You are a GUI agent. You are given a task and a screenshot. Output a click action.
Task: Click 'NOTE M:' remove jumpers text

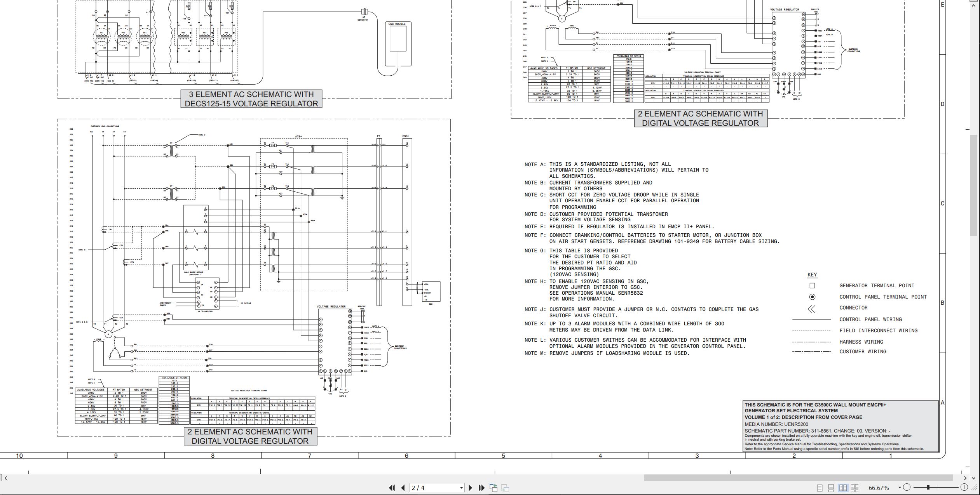point(607,353)
